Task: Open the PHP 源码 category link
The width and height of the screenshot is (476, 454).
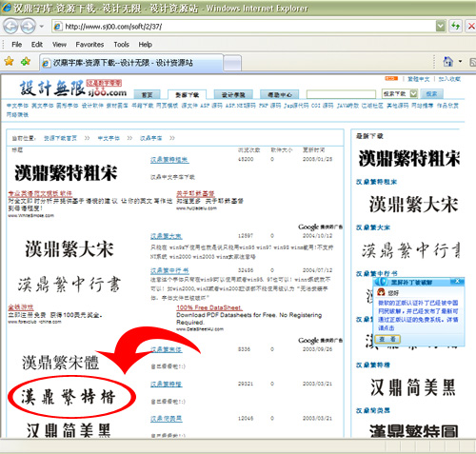Action: [269, 106]
